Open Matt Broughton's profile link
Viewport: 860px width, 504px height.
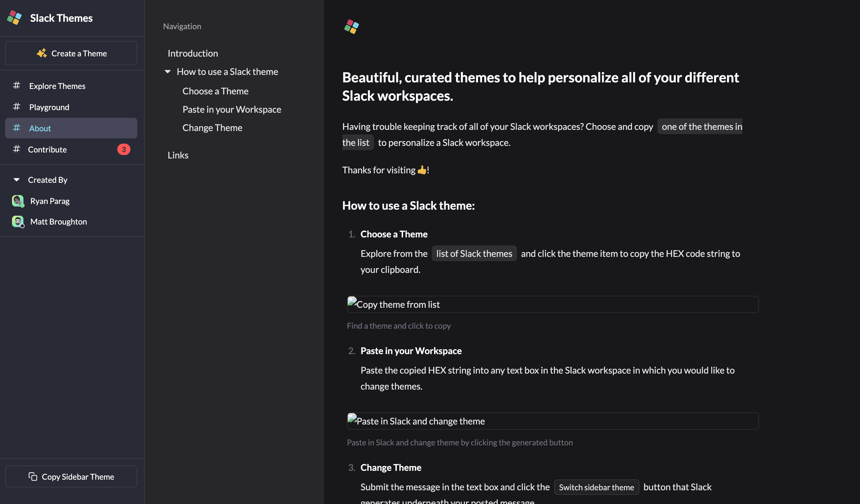click(59, 221)
